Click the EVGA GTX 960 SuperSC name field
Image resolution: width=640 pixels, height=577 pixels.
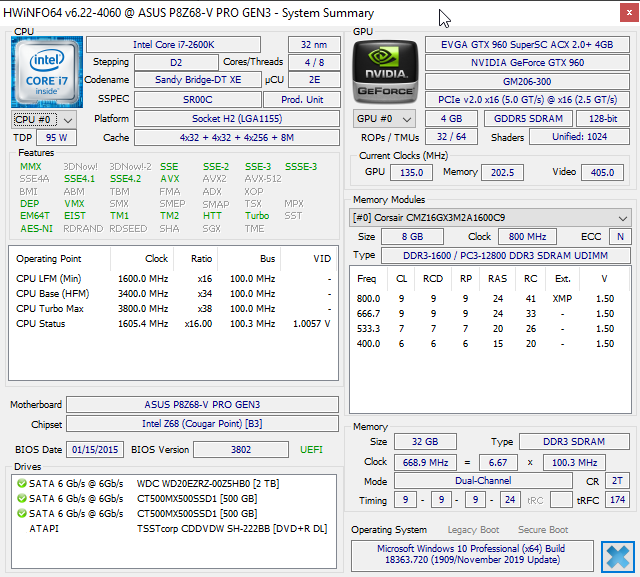527,44
